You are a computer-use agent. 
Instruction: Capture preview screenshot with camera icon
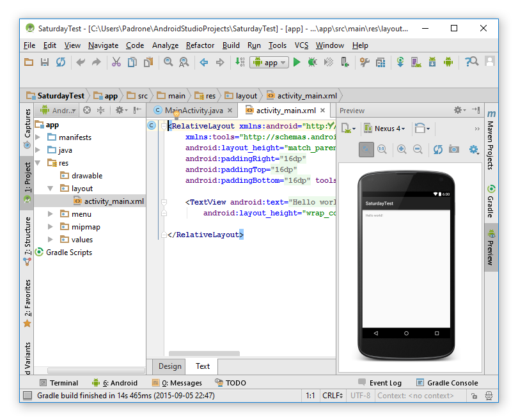pyautogui.click(x=454, y=150)
